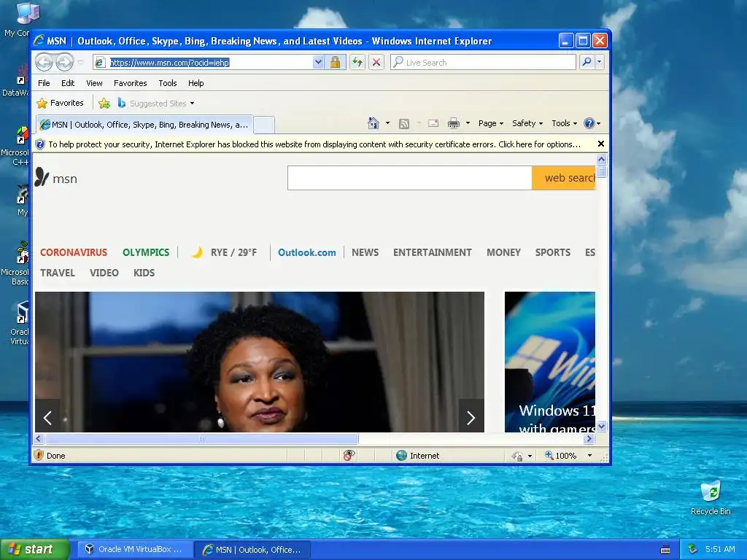Image resolution: width=747 pixels, height=560 pixels.
Task: Open the zoom level 100% dropdown
Action: (x=589, y=455)
